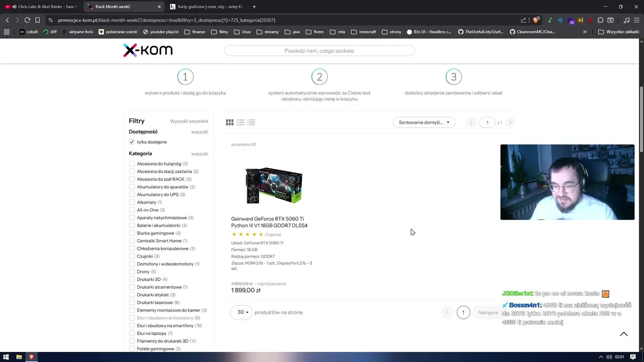This screenshot has width=644, height=362.
Task: Check 'Drukarki 3D' category filter
Action: point(132,279)
